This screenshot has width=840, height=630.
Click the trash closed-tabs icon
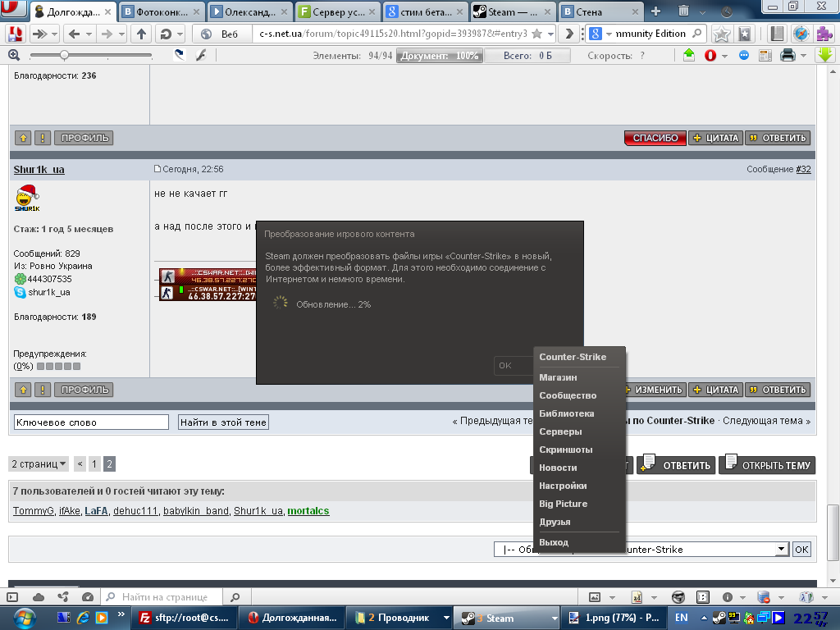[683, 11]
